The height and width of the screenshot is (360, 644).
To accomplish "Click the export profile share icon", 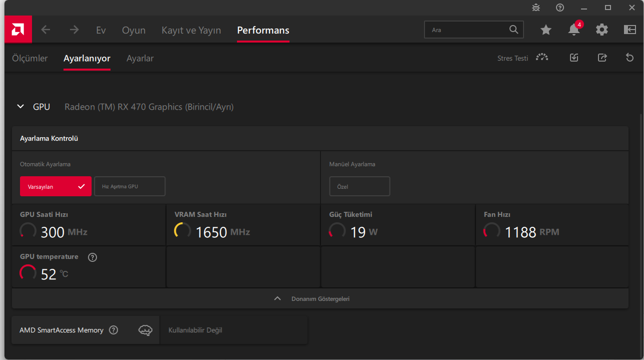I will (x=602, y=58).
